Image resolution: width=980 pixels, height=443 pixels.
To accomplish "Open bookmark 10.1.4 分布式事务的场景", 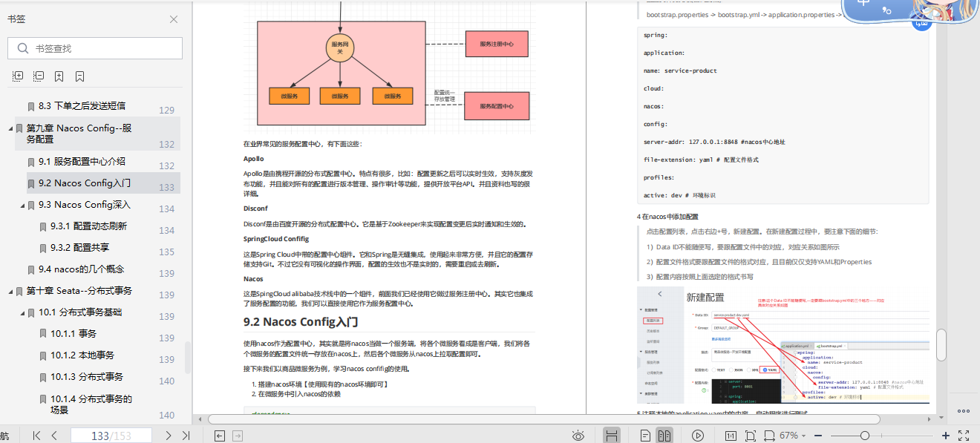I will (x=91, y=404).
